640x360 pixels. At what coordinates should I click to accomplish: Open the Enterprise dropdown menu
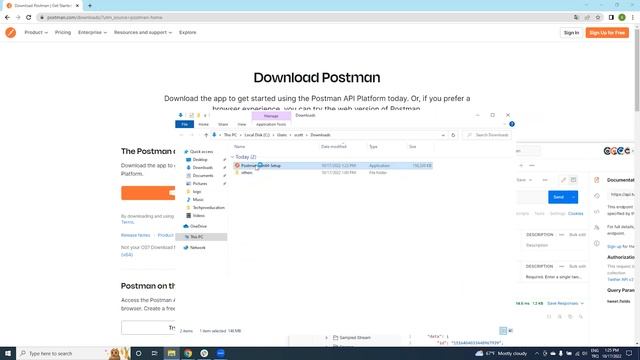pos(92,33)
